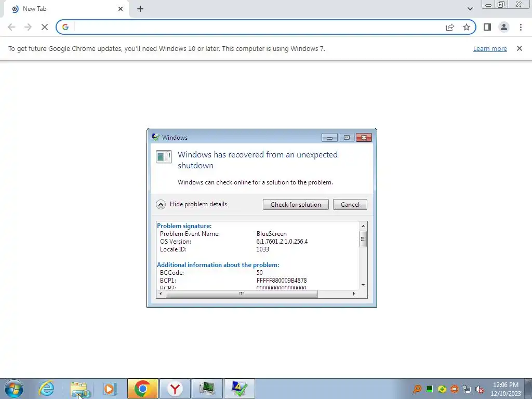Screen dimensions: 532x399
Task: Click the orange magnifier tray icon
Action: point(417,389)
